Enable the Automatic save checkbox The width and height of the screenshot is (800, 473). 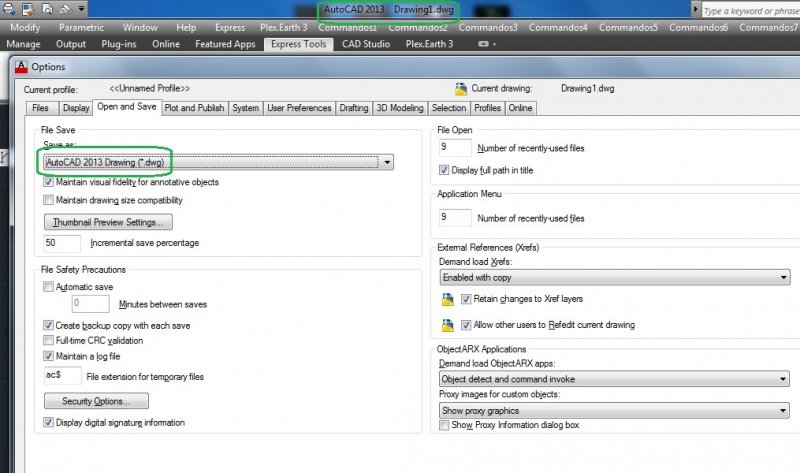point(48,287)
